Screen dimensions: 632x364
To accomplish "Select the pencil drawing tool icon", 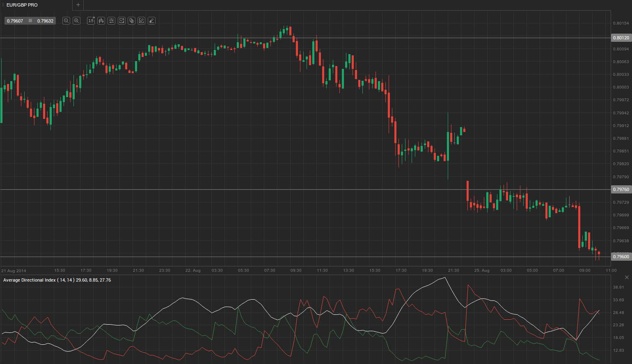I will point(141,21).
